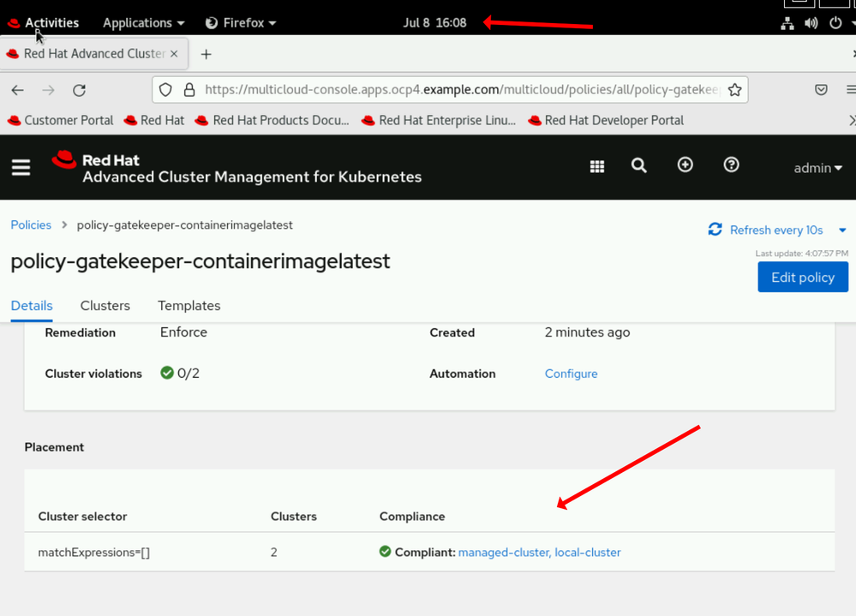The width and height of the screenshot is (856, 616).
Task: Open the application launcher grid icon
Action: 597,167
